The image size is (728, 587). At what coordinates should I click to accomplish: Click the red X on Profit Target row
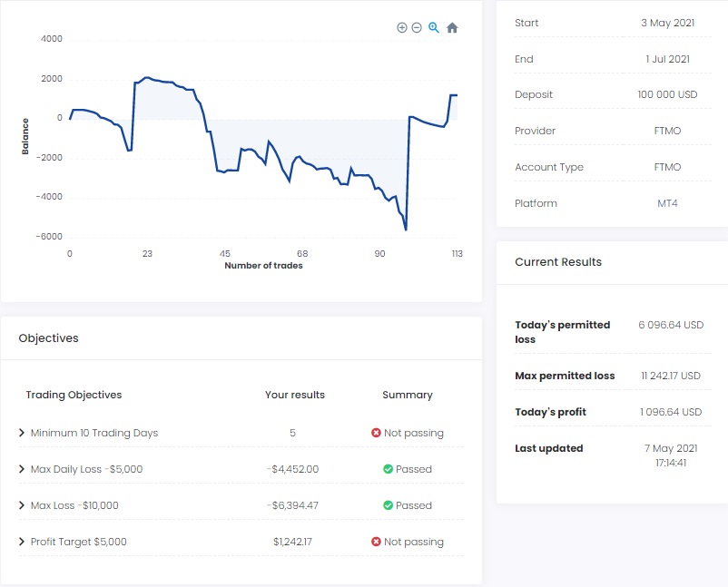click(376, 542)
